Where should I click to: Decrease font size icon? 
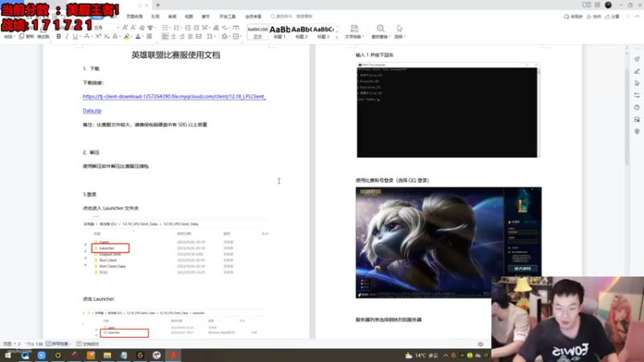click(134, 27)
